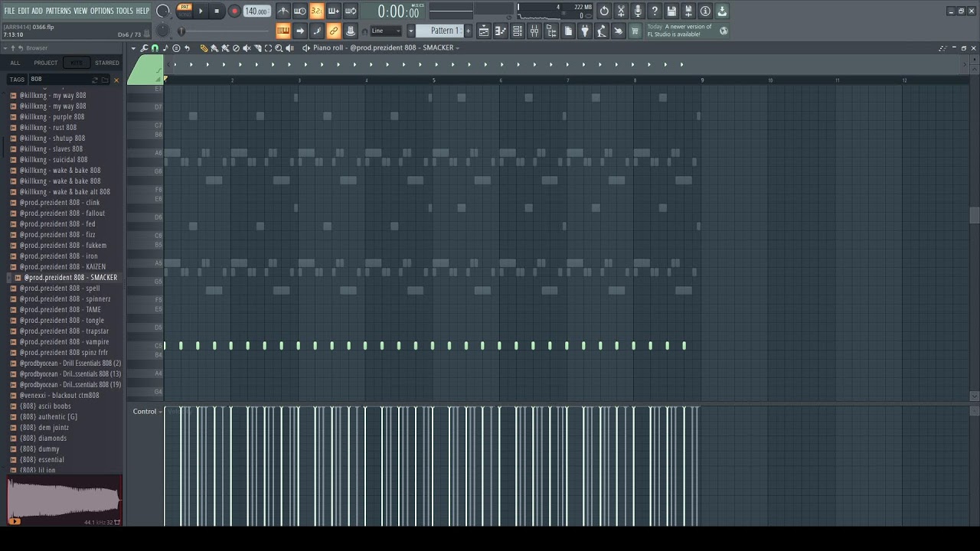
Task: Click the export download icon
Action: pos(722,11)
